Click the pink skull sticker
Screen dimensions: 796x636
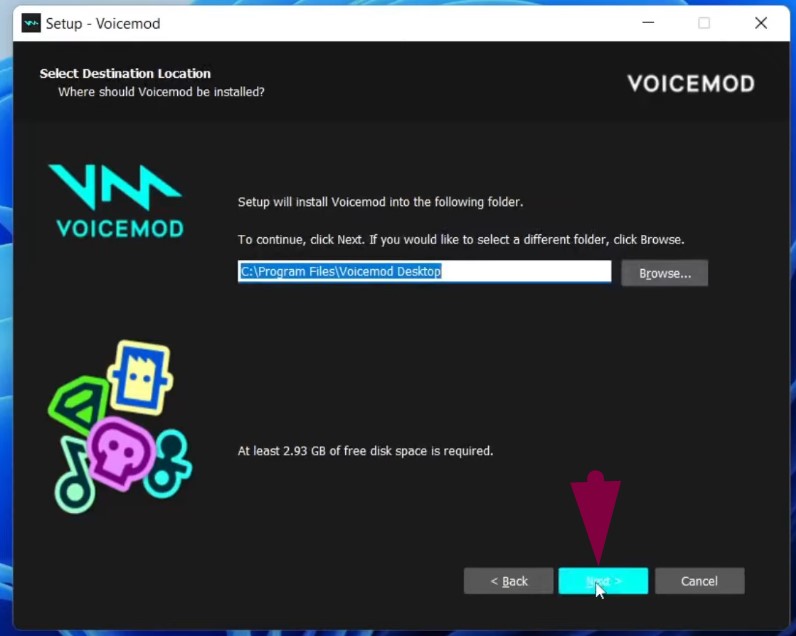tap(121, 454)
